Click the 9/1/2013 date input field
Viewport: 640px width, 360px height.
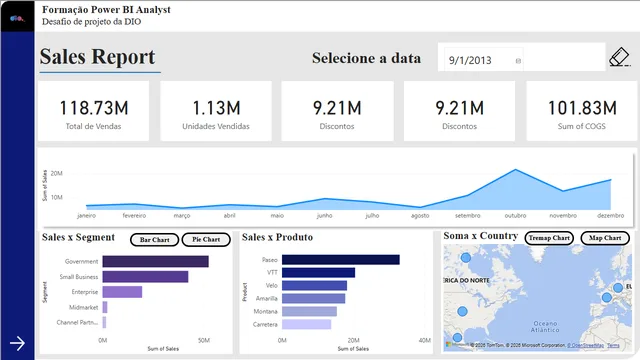[x=484, y=60]
